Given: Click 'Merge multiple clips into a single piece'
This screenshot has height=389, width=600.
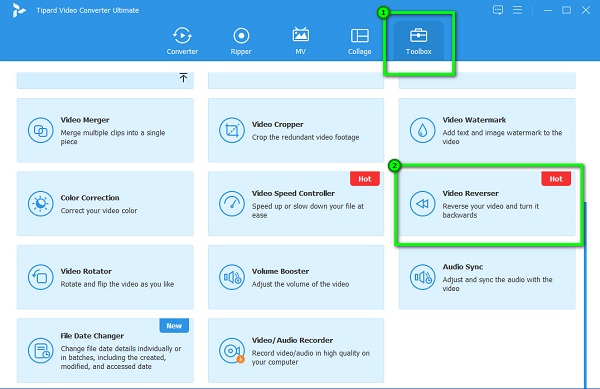Looking at the screenshot, I should point(113,137).
